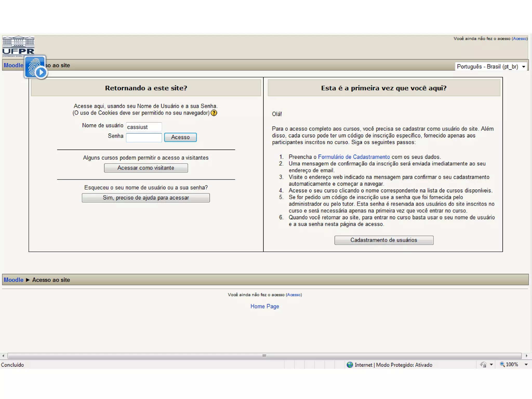Expand the zoom level 100% dropdown arrow
The width and height of the screenshot is (532, 399).
(x=526, y=365)
